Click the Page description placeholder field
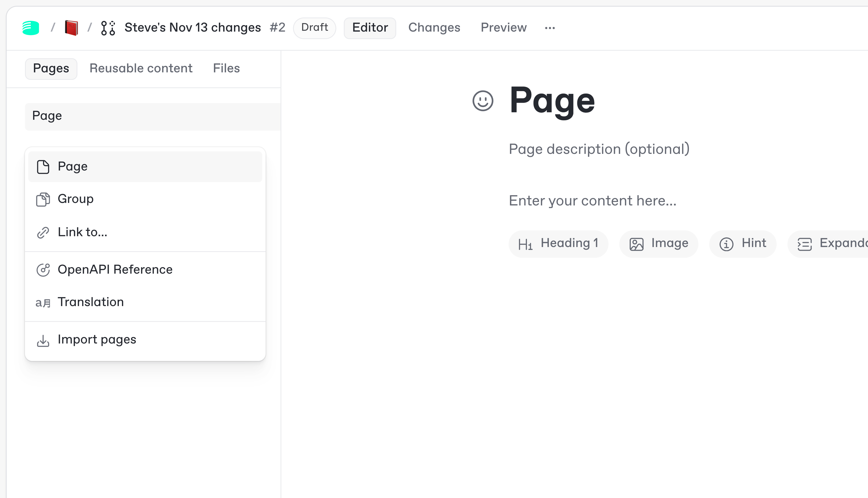 pyautogui.click(x=599, y=149)
